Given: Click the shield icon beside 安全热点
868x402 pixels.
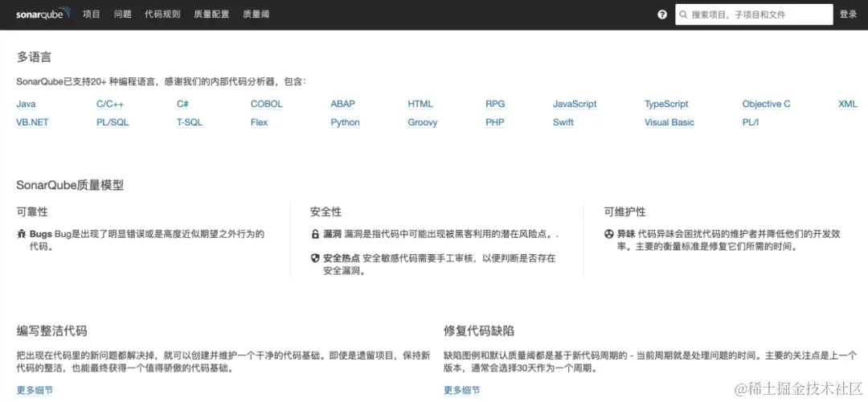Looking at the screenshot, I should click(x=316, y=258).
